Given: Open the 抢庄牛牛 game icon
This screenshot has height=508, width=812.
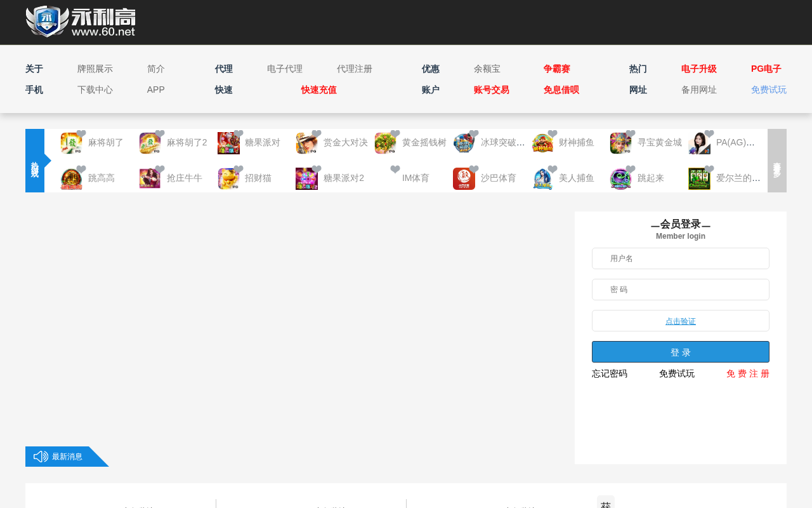Looking at the screenshot, I should pyautogui.click(x=150, y=179).
